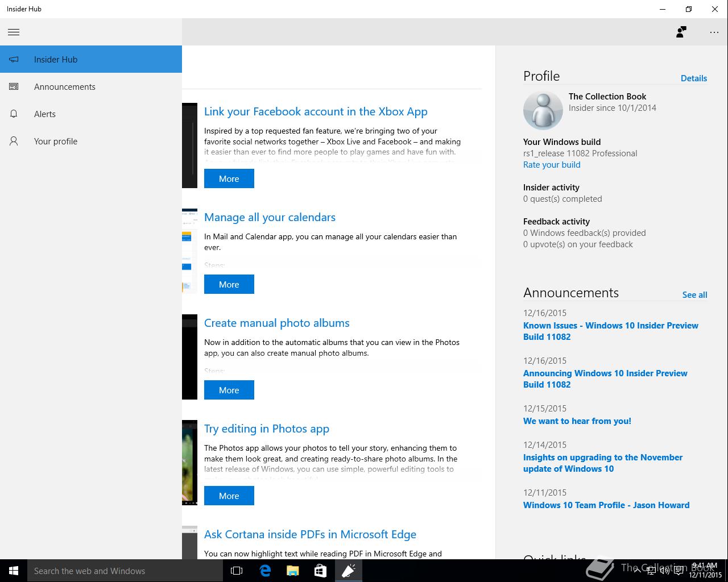This screenshot has width=728, height=582.
Task: Click the Search the web and Windows box
Action: [125, 571]
